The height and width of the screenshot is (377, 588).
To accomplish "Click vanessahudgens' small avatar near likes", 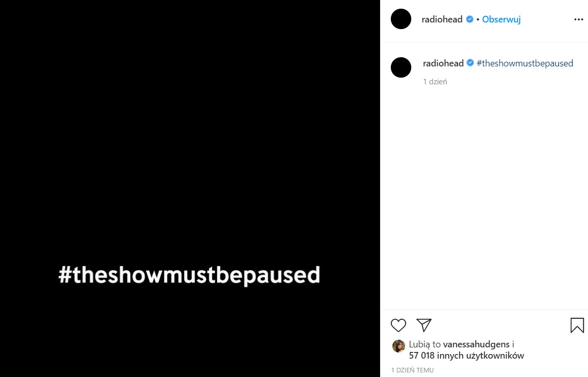I will pos(398,346).
